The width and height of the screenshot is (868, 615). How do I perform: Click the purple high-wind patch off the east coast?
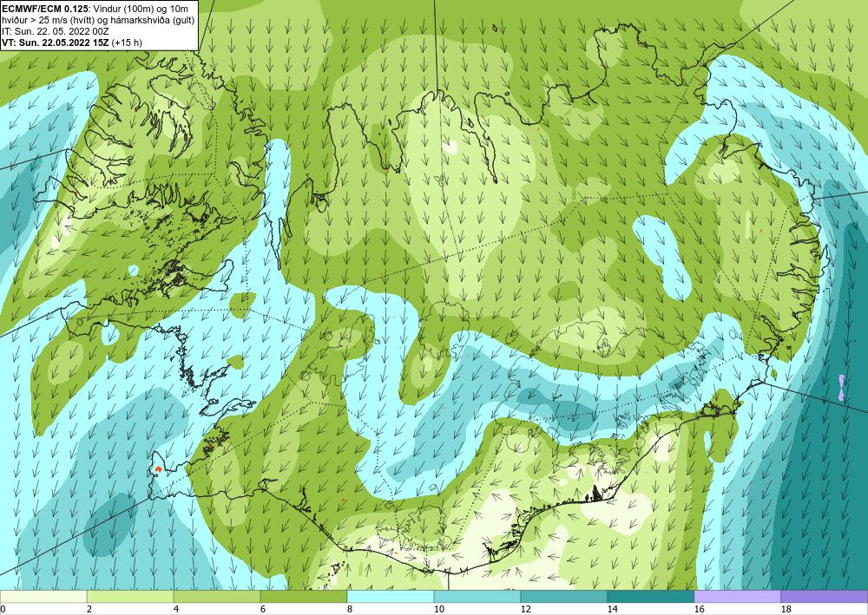842,387
